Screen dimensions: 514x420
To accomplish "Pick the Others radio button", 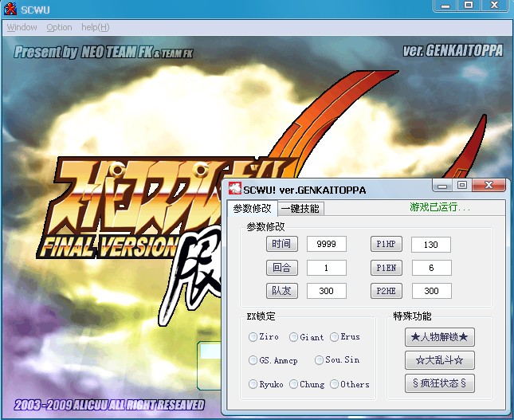I will tap(335, 384).
